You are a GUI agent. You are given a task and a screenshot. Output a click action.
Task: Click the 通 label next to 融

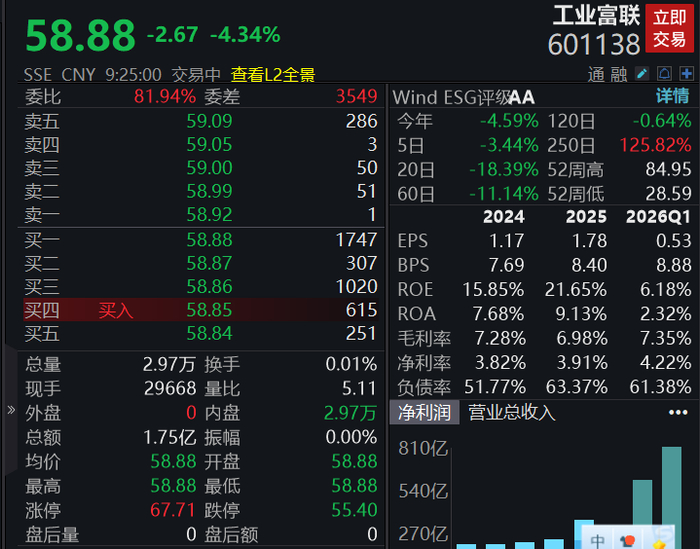[x=596, y=75]
